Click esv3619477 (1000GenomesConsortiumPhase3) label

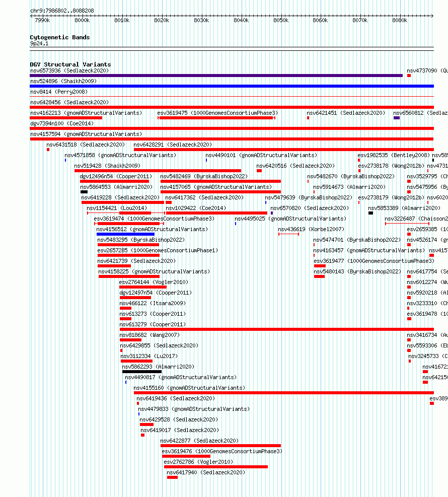[x=374, y=261]
